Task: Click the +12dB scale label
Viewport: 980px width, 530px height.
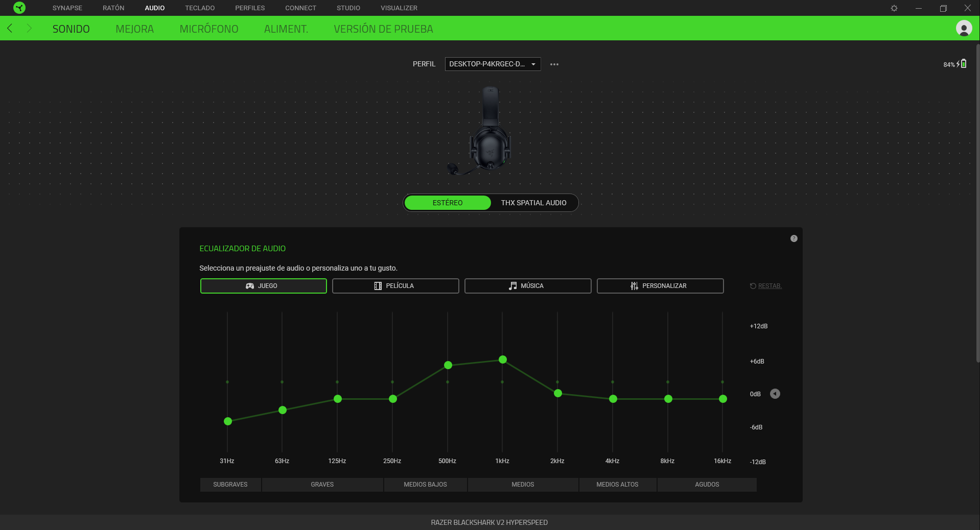Action: (x=759, y=326)
